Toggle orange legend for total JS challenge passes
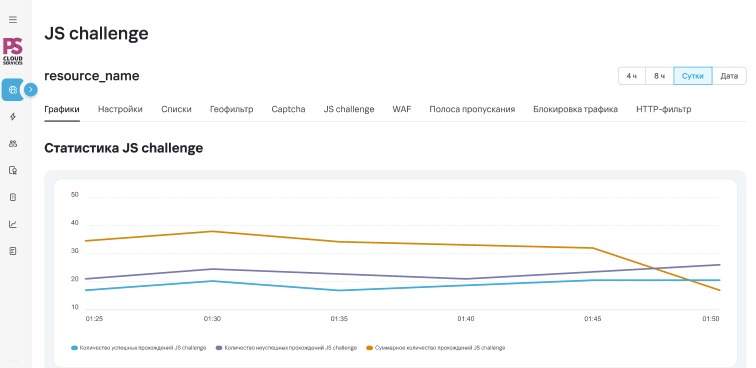 436,348
